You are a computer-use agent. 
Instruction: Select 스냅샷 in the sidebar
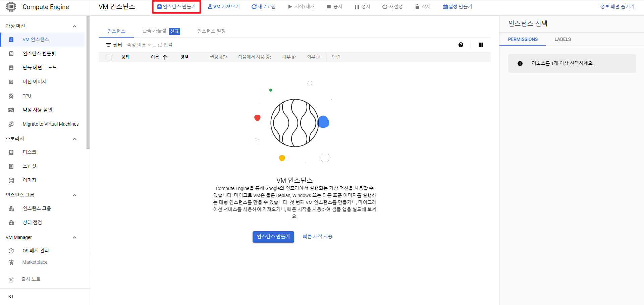pyautogui.click(x=42, y=166)
